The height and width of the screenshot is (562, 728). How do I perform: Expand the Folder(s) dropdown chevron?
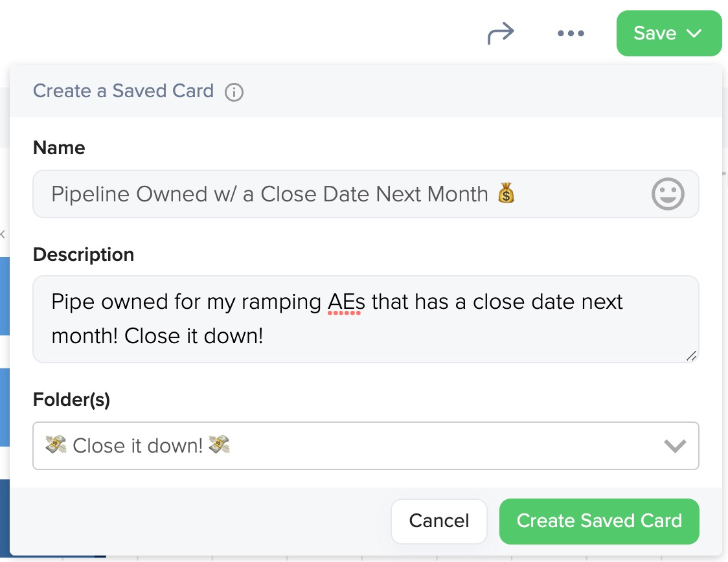pyautogui.click(x=675, y=445)
